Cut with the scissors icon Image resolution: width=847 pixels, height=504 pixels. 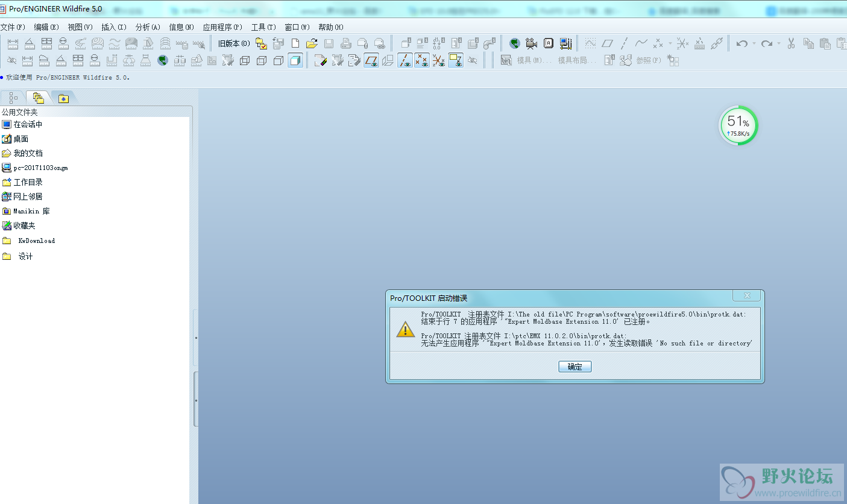tap(792, 43)
